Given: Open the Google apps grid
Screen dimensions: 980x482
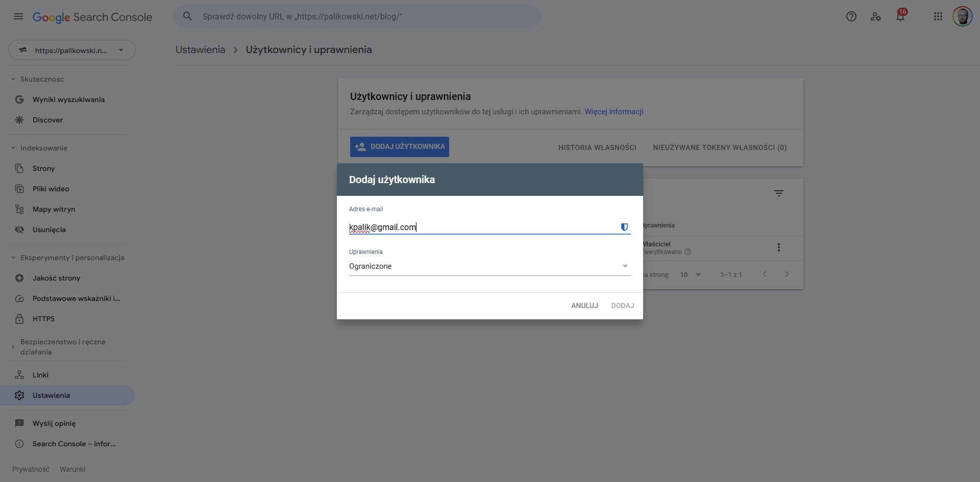Looking at the screenshot, I should [938, 16].
